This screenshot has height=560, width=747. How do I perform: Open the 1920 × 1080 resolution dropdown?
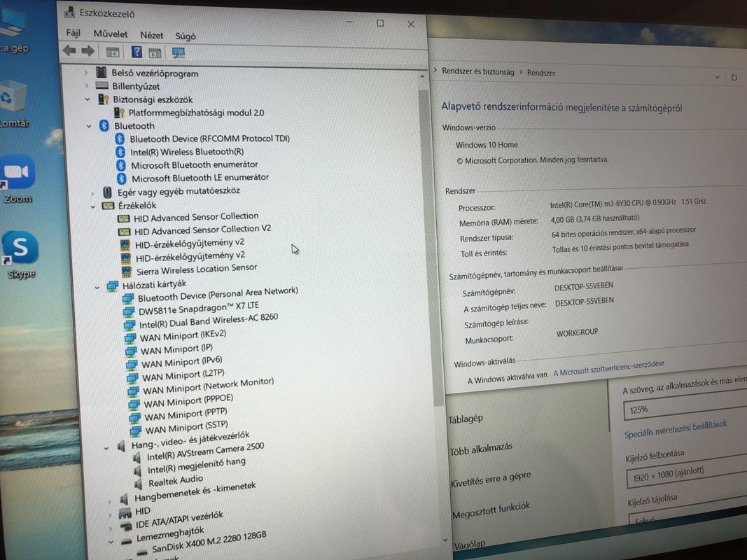tap(687, 473)
